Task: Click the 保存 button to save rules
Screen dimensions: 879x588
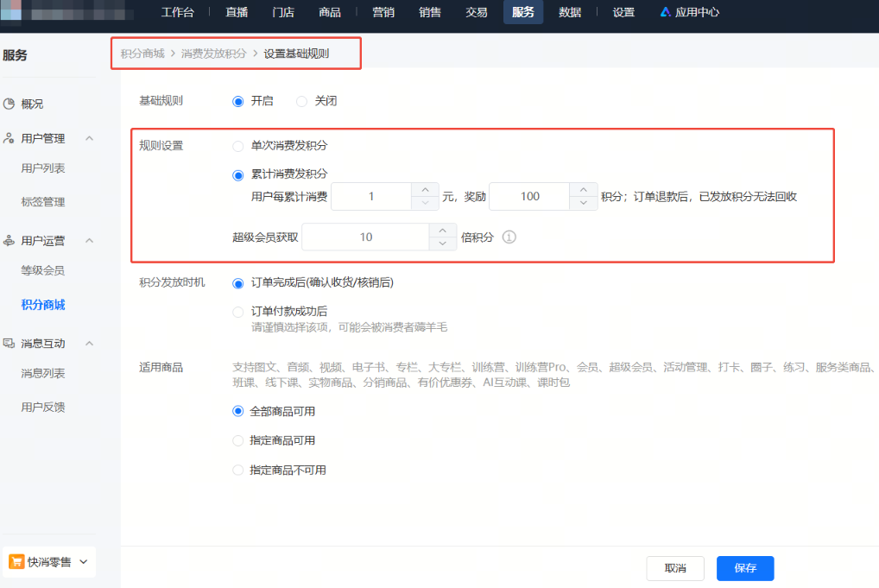Action: (744, 568)
